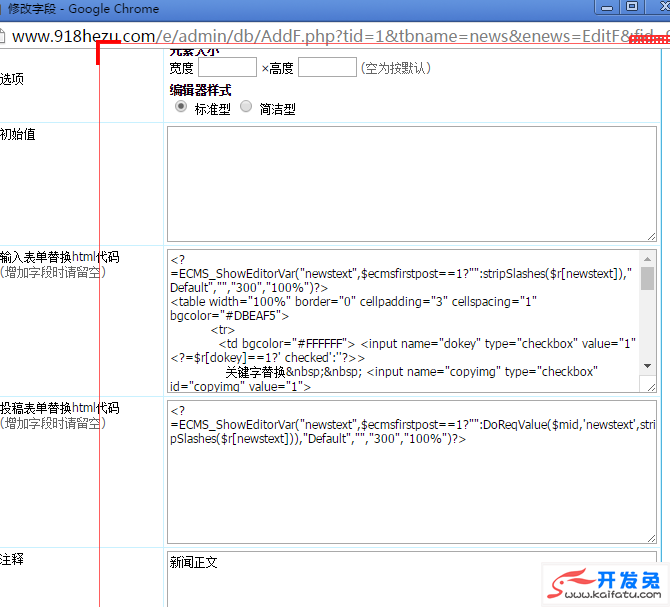The height and width of the screenshot is (607, 670).
Task: Maximize the Chrome window
Action: tap(632, 7)
